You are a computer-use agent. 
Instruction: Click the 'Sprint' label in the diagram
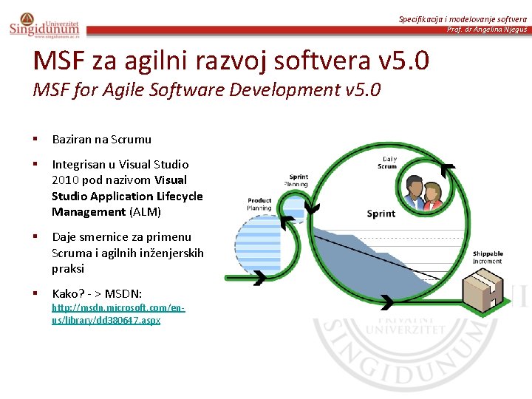tap(381, 214)
